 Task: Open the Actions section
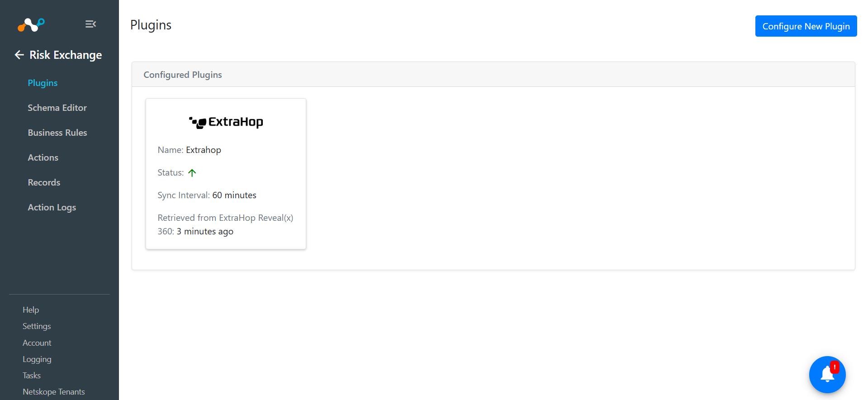[x=43, y=157]
